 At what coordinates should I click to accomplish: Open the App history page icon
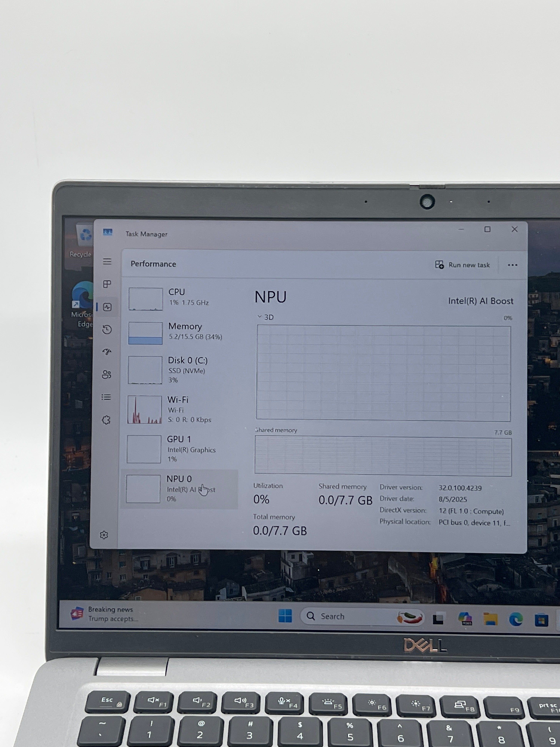(x=107, y=329)
